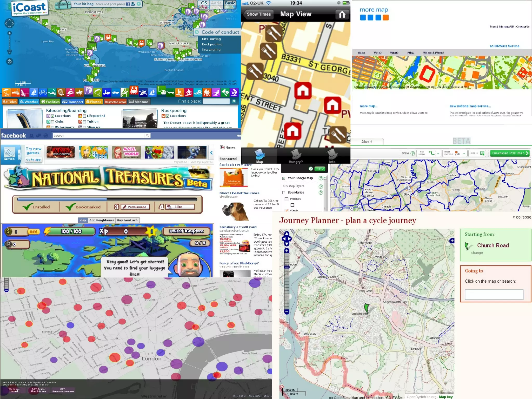Toggle Kitesurfing Locations checkbox

coord(52,116)
